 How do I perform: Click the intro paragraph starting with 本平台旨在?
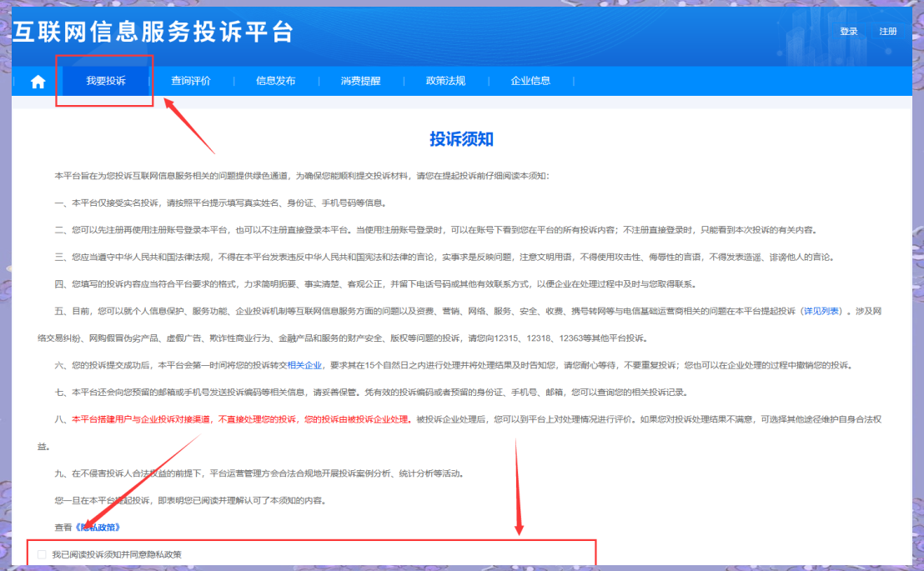(x=300, y=176)
